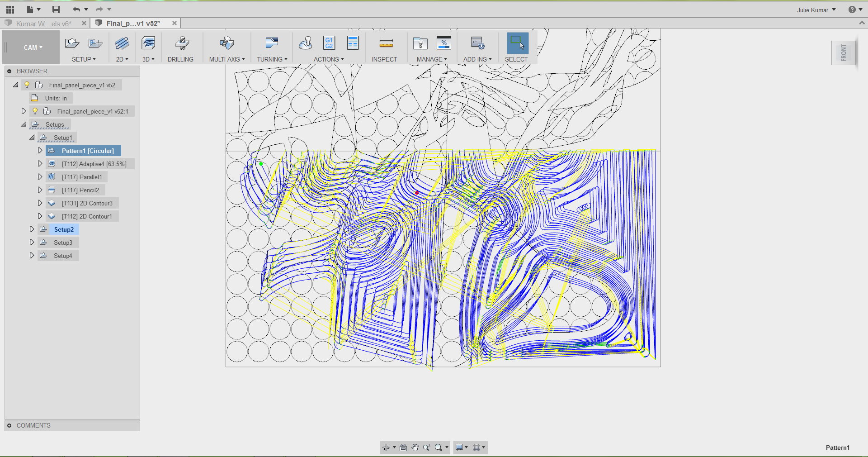Expand the COMMENTS panel
868x457 pixels.
[9, 425]
